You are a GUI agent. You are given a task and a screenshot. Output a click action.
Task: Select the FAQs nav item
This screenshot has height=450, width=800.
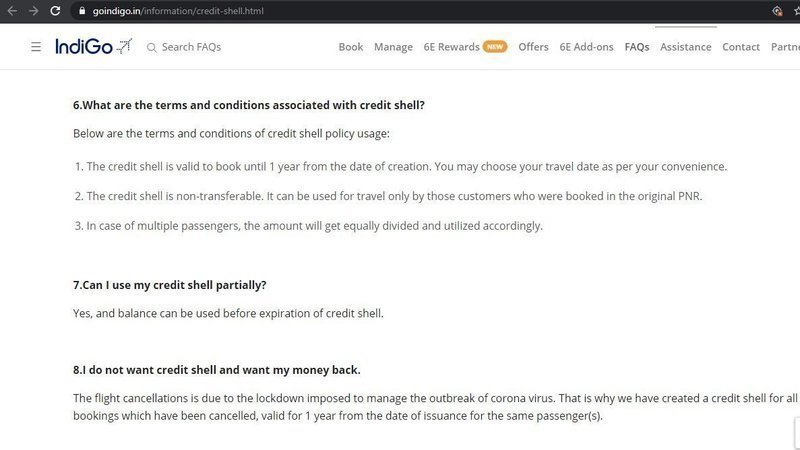pyautogui.click(x=637, y=47)
